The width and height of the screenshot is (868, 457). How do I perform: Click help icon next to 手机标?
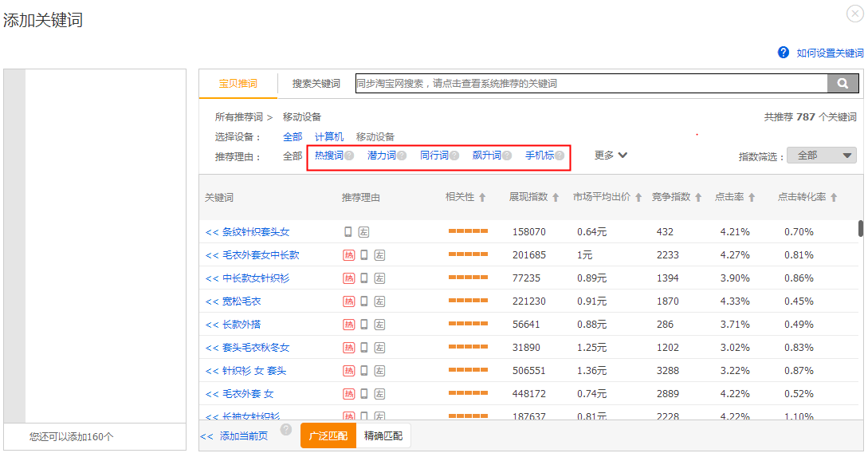560,156
